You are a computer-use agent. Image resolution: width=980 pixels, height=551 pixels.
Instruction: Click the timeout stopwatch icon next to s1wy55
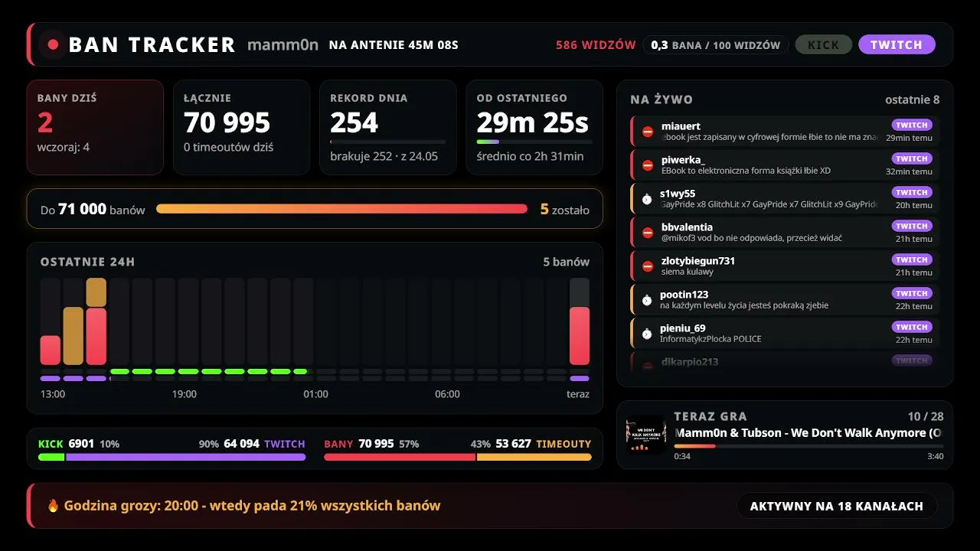point(647,199)
